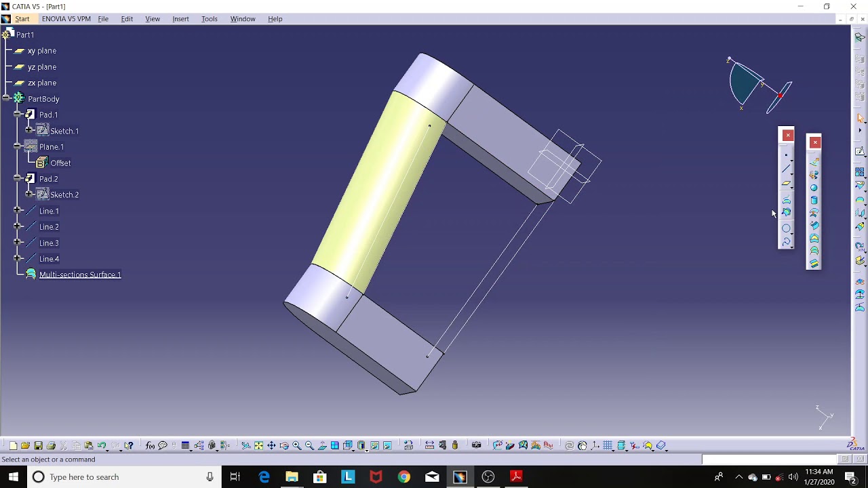
Task: Select Sketch.1 in the specification tree
Action: point(64,131)
